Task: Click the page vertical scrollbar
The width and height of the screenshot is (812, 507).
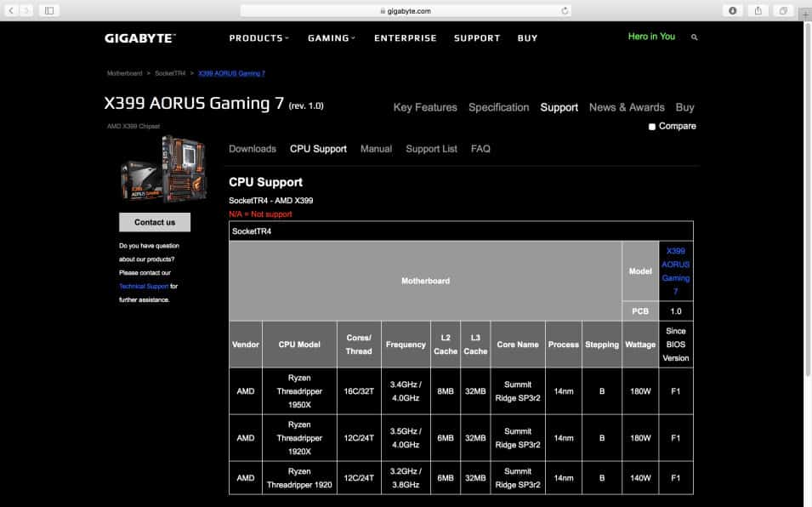Action: [x=808, y=199]
